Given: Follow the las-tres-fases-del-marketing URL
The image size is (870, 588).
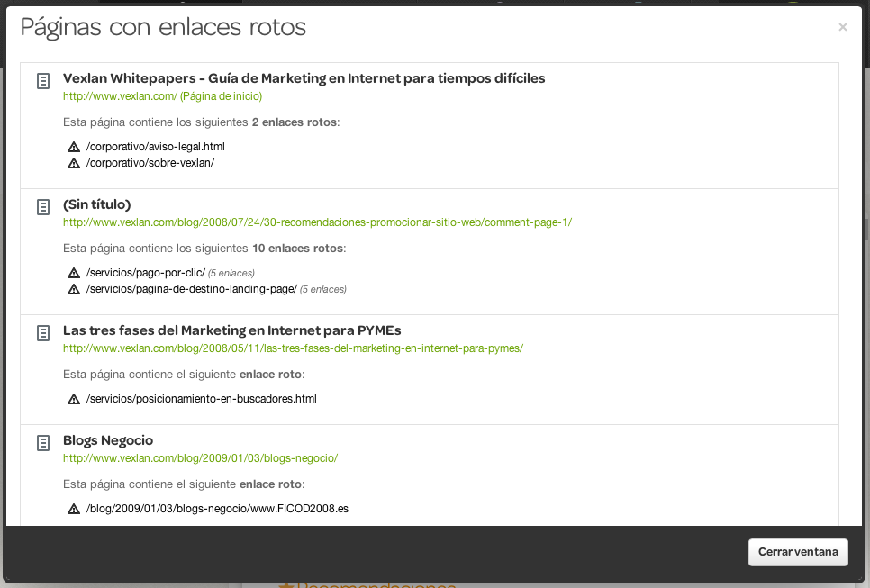Looking at the screenshot, I should (293, 348).
